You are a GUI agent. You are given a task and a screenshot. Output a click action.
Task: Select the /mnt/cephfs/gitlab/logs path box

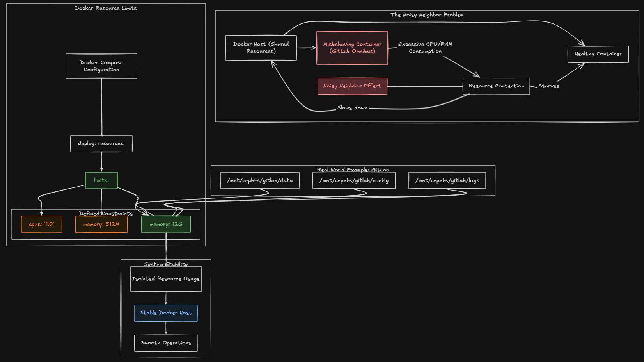pyautogui.click(x=447, y=180)
